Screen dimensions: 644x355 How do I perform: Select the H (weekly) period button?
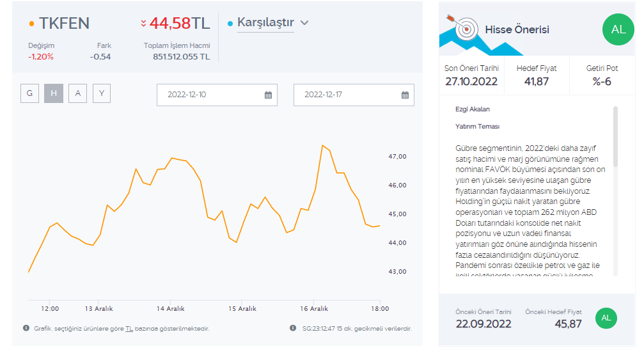click(x=54, y=93)
